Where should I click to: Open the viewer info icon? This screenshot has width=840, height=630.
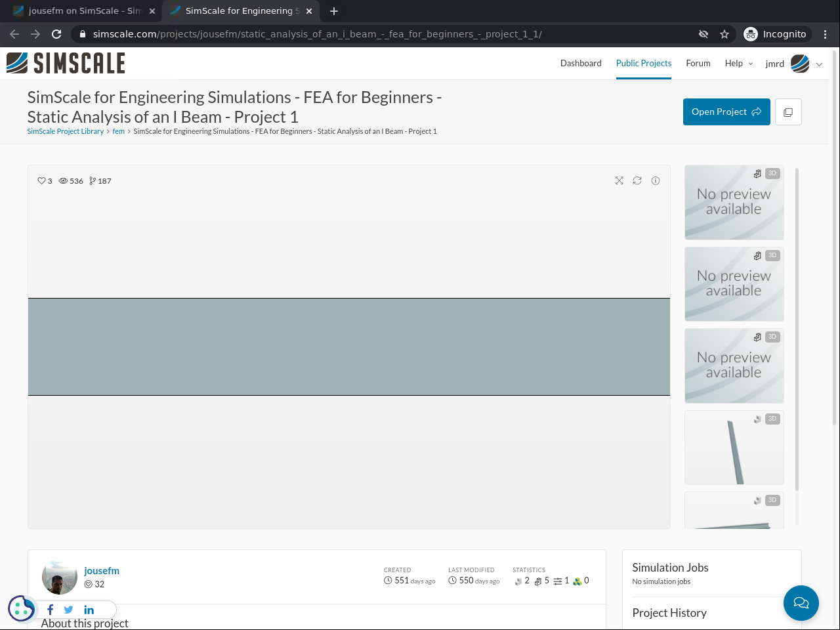(656, 180)
